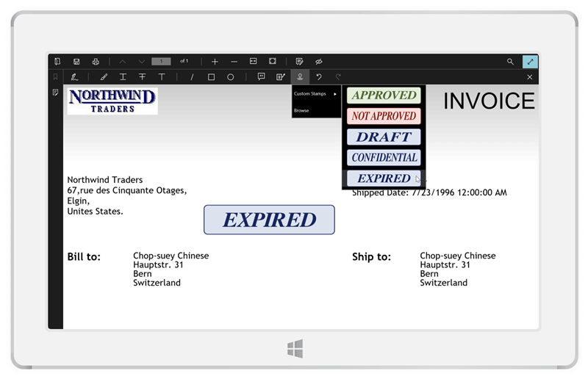Go to next page chevron
Image resolution: width=588 pixels, height=379 pixels.
[x=141, y=62]
